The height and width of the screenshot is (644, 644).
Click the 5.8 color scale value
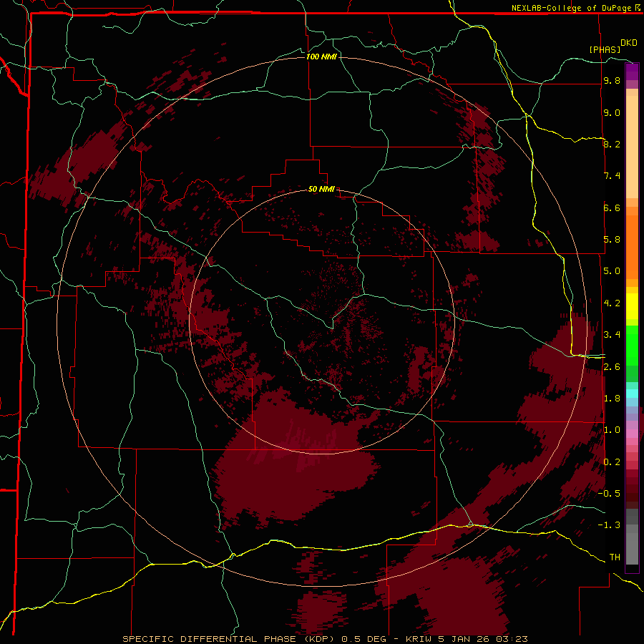(612, 240)
